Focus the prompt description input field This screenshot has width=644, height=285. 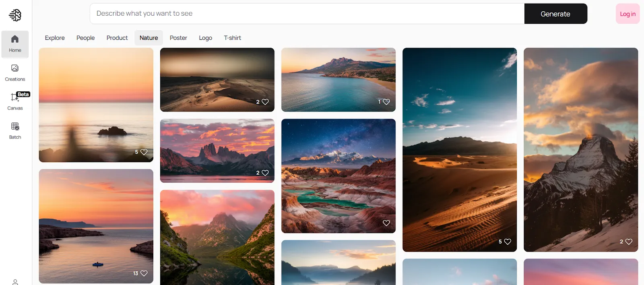pos(307,14)
